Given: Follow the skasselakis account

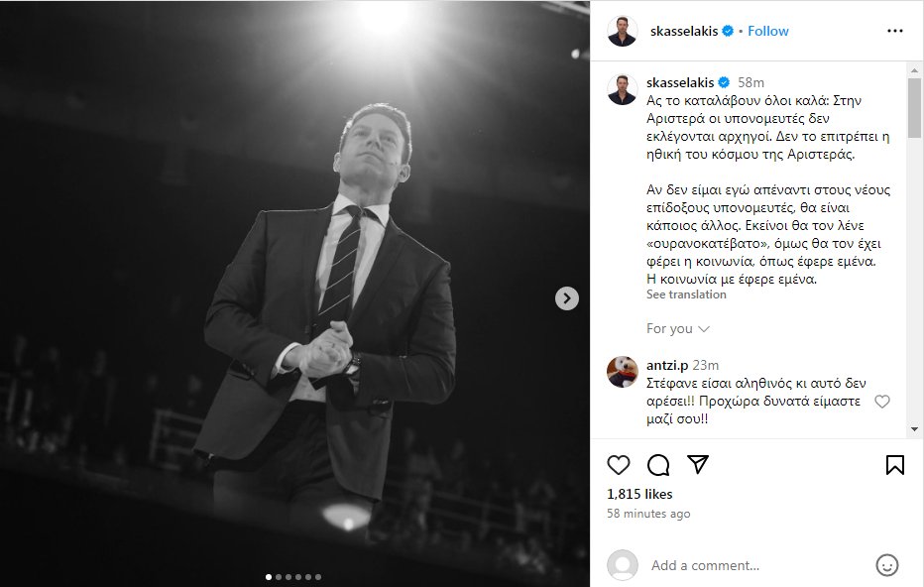Looking at the screenshot, I should 768,31.
